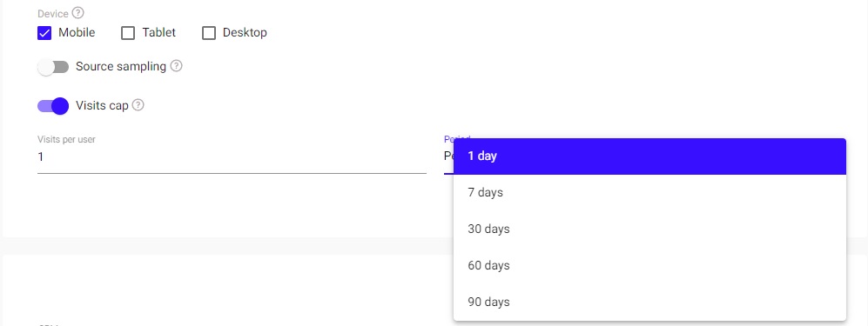Click the help icon beside Source sampling
The height and width of the screenshot is (326, 868).
(x=176, y=66)
